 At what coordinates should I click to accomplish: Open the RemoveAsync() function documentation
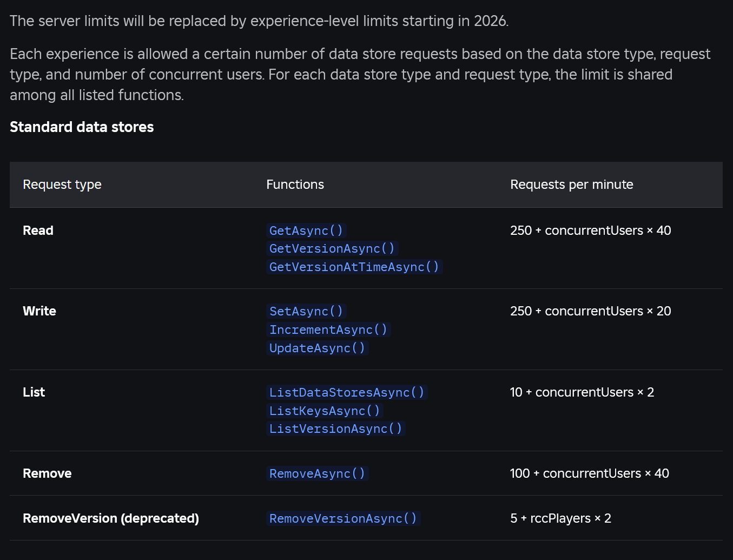pyautogui.click(x=318, y=473)
